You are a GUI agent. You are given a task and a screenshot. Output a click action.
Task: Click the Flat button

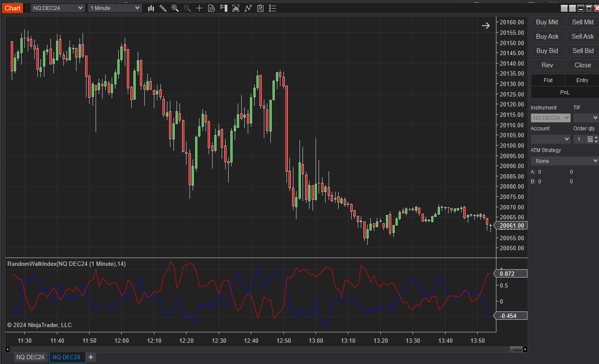(547, 80)
